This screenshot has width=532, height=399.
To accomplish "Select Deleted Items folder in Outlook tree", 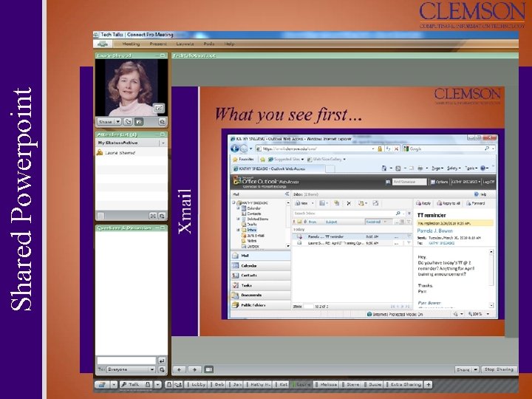I will point(258,219).
